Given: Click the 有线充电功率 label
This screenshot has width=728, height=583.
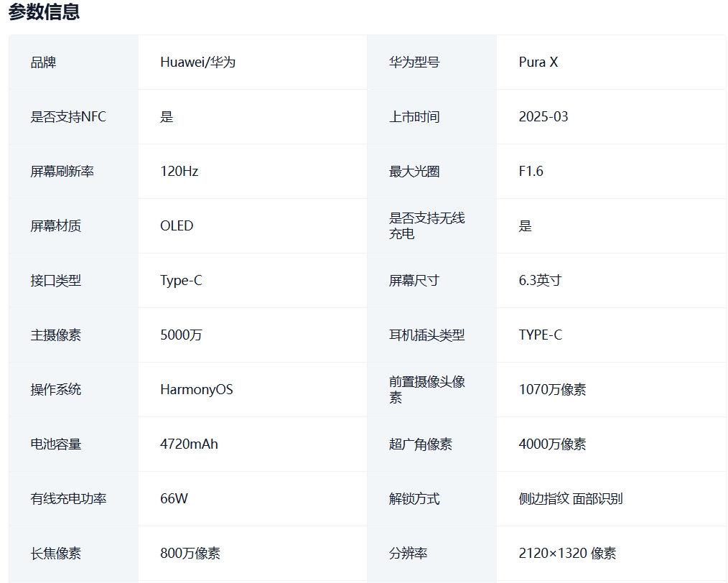Looking at the screenshot, I should click(x=68, y=498).
